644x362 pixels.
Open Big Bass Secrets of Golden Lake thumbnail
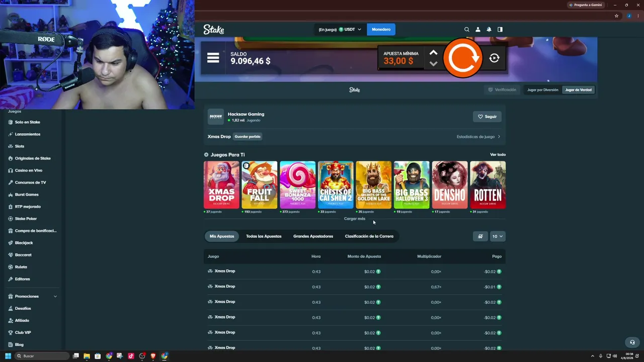tap(374, 185)
